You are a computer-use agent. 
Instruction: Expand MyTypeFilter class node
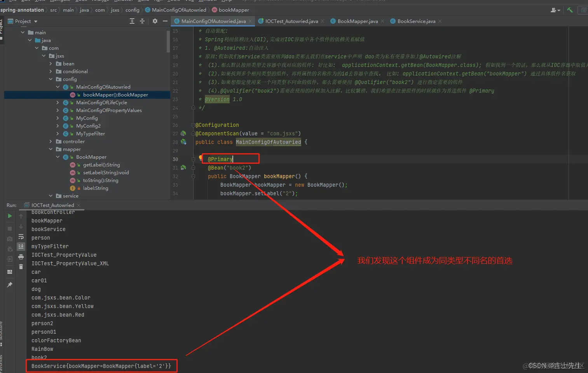point(58,133)
